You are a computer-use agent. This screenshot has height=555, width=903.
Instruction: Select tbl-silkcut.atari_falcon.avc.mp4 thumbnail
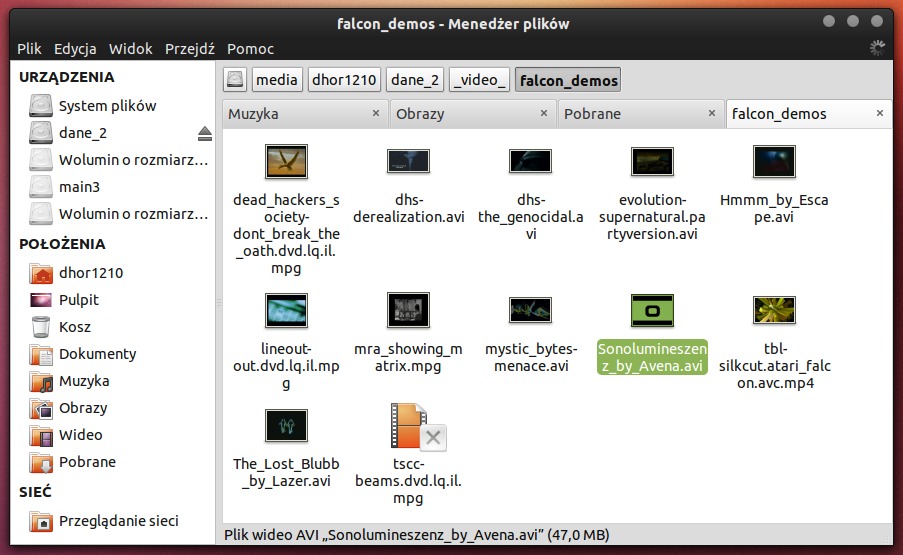click(775, 310)
